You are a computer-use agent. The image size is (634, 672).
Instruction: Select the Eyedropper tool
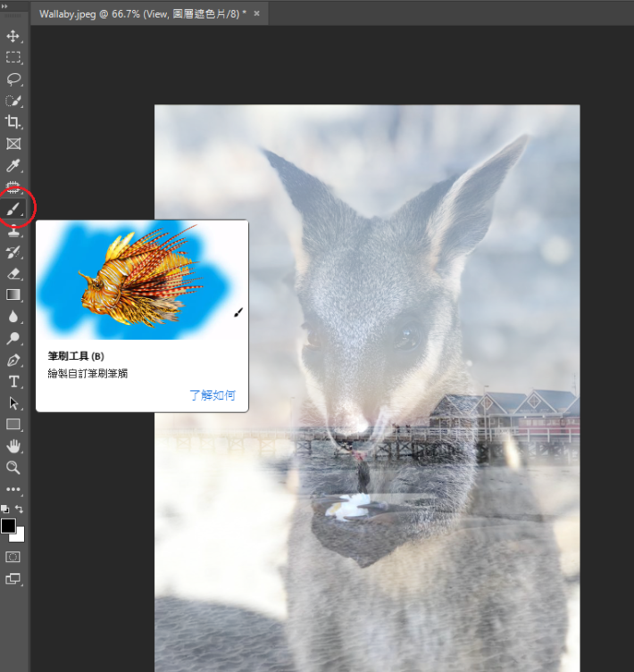click(x=13, y=166)
